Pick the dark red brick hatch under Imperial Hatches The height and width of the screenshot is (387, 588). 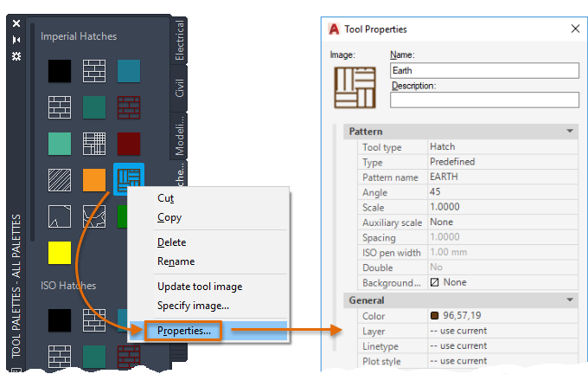click(x=129, y=107)
